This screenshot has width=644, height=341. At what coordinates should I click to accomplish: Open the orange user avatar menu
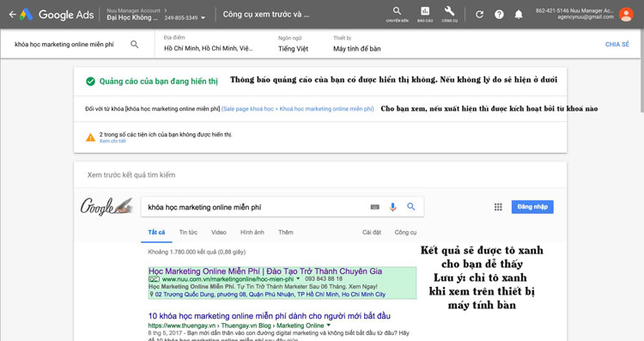pyautogui.click(x=626, y=15)
